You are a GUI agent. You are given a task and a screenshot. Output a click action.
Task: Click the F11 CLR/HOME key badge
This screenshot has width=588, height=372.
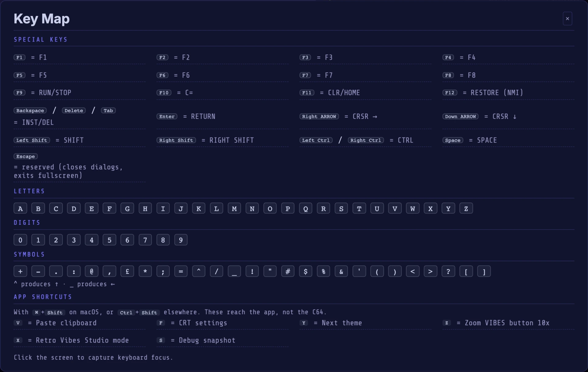[307, 93]
